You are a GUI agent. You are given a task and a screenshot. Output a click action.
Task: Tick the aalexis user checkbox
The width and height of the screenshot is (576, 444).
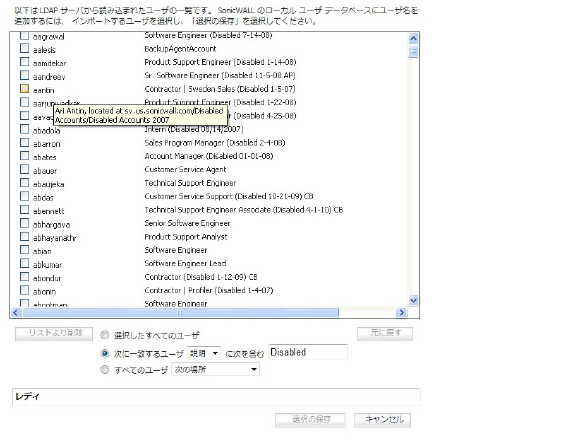pyautogui.click(x=24, y=48)
